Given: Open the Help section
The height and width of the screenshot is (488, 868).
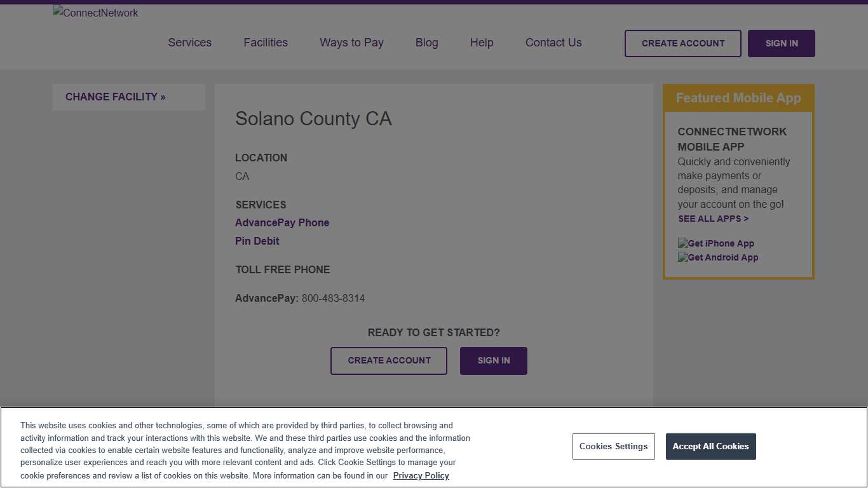Looking at the screenshot, I should click(x=481, y=43).
